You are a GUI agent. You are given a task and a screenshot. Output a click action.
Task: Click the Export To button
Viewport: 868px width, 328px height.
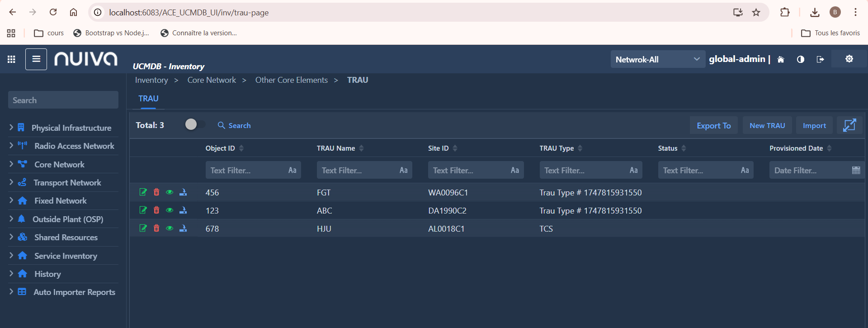[x=713, y=125]
